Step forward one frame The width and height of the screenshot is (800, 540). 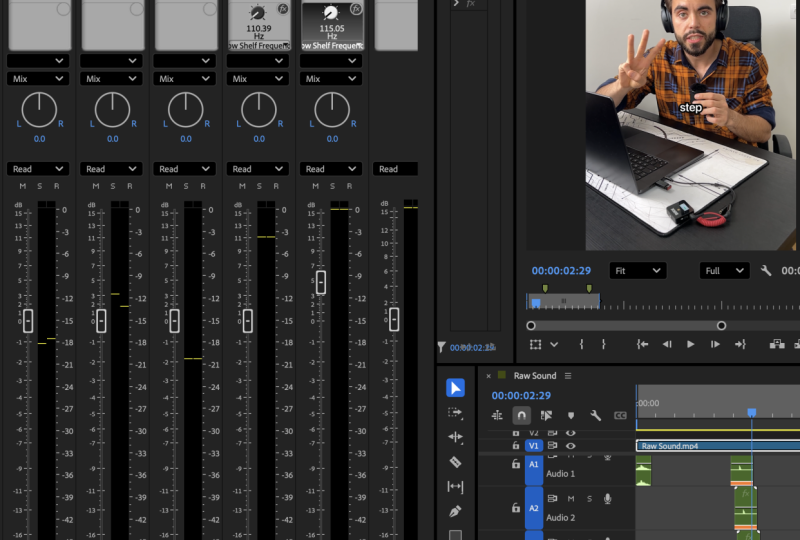(x=715, y=345)
